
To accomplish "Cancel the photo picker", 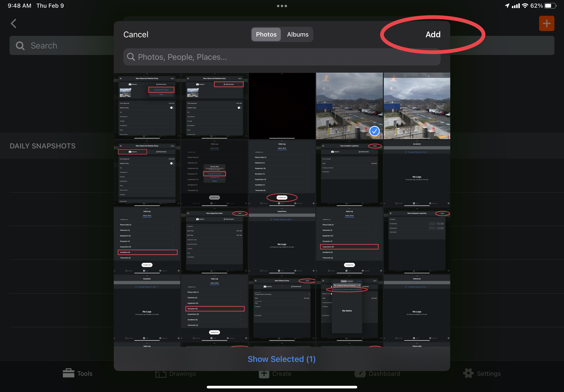I will [136, 34].
